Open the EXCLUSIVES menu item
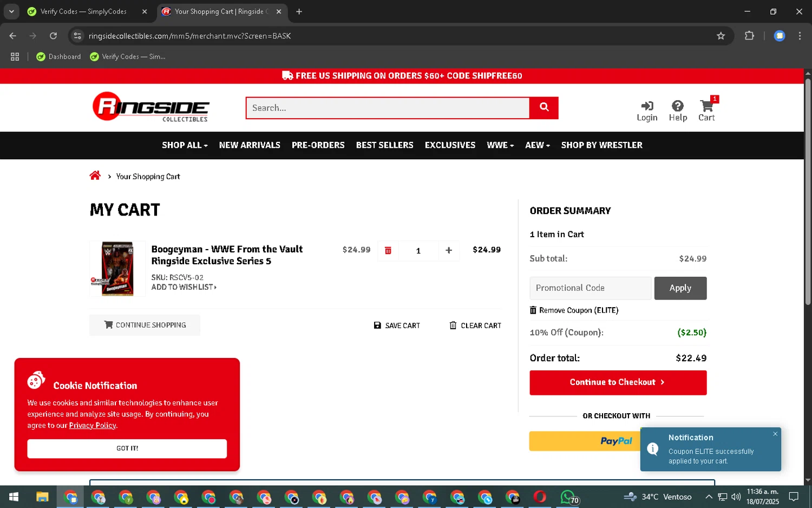 click(450, 145)
